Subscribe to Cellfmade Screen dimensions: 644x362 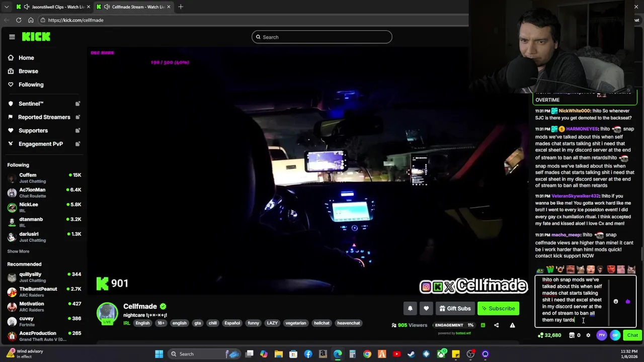tap(499, 309)
